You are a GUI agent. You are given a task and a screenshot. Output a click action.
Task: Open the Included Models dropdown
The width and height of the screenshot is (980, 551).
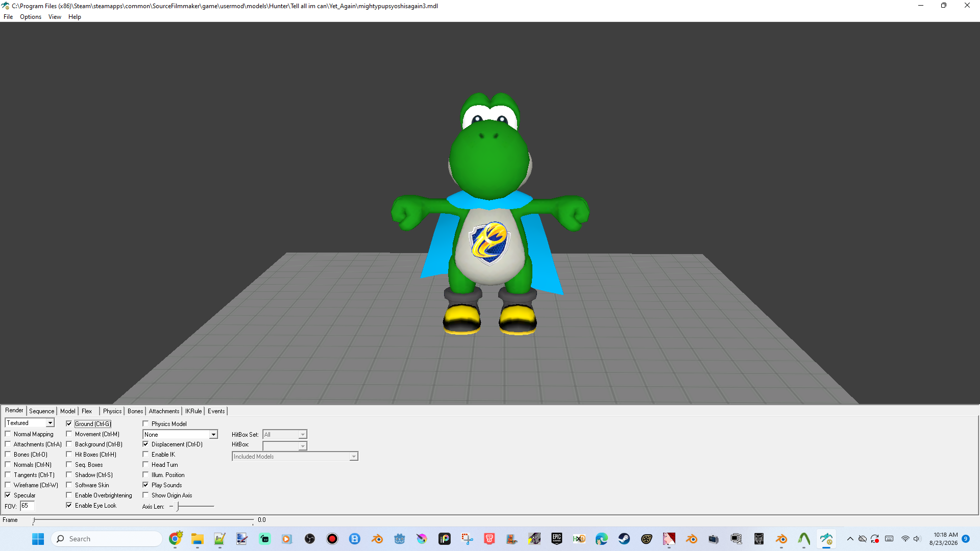click(295, 457)
